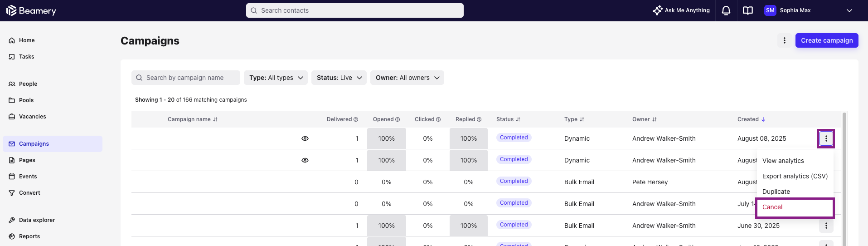Viewport: 868px width, 246px height.
Task: Click the Beamery logo
Action: (x=31, y=10)
